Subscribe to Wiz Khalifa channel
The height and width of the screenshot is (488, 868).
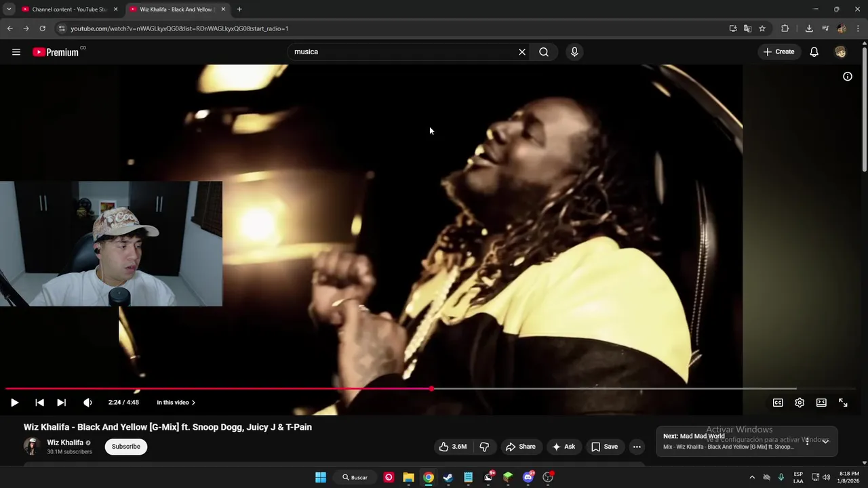coord(126,447)
